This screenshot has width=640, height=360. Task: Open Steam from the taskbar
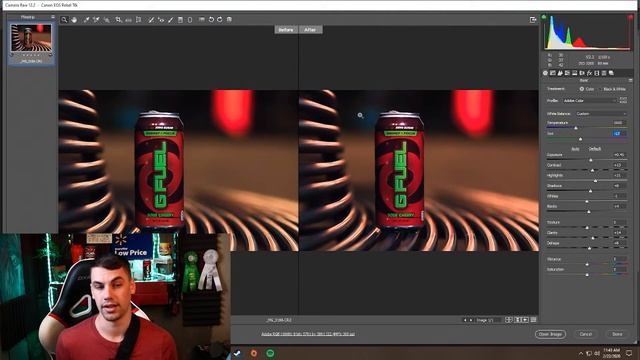point(237,353)
